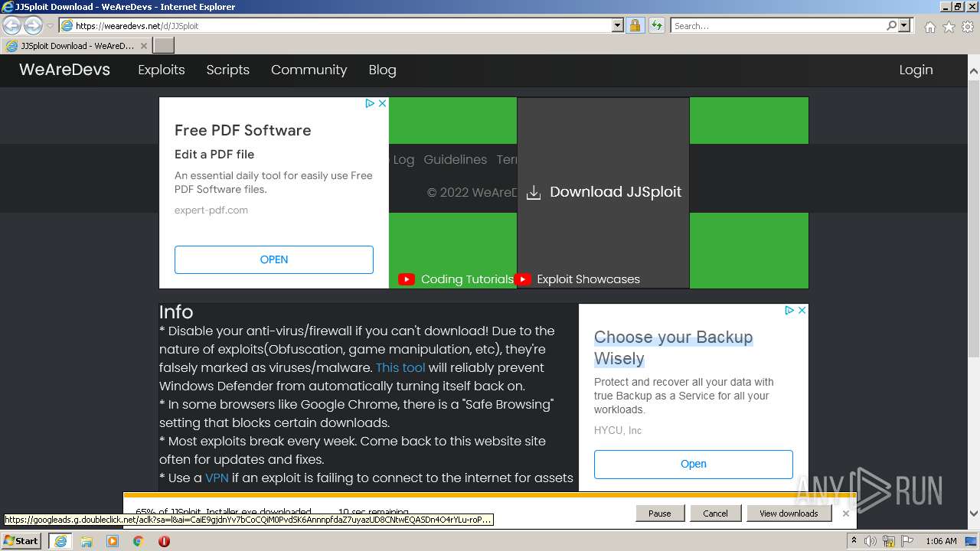Screen dimensions: 980x551
Task: Click the VPN hyperlink
Action: point(217,478)
